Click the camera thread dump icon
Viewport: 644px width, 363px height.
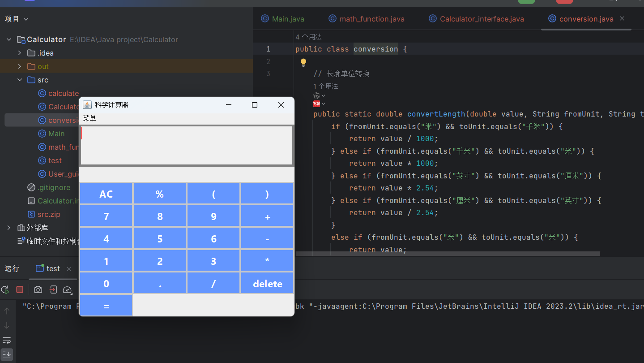point(38,290)
